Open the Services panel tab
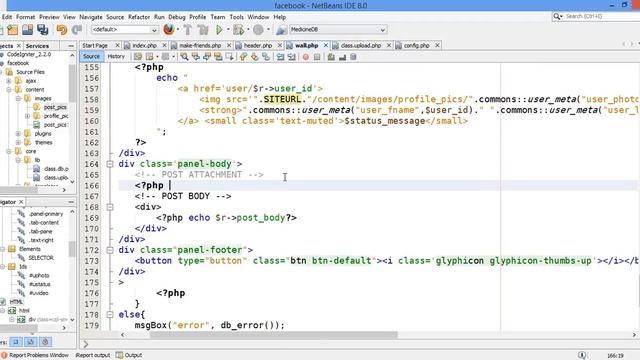 pyautogui.click(x=37, y=46)
